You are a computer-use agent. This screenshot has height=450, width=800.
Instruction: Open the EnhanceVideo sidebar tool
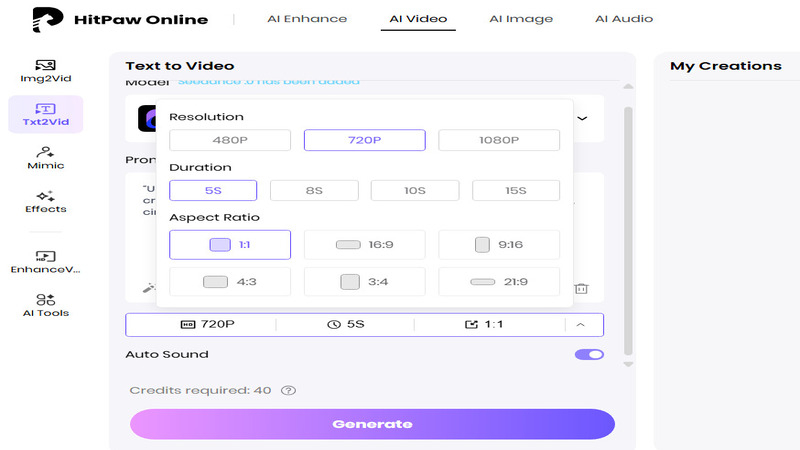click(45, 262)
